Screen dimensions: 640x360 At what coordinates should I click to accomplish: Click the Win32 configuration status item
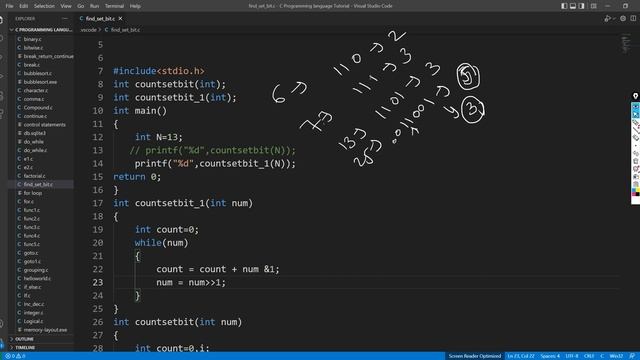(616, 356)
